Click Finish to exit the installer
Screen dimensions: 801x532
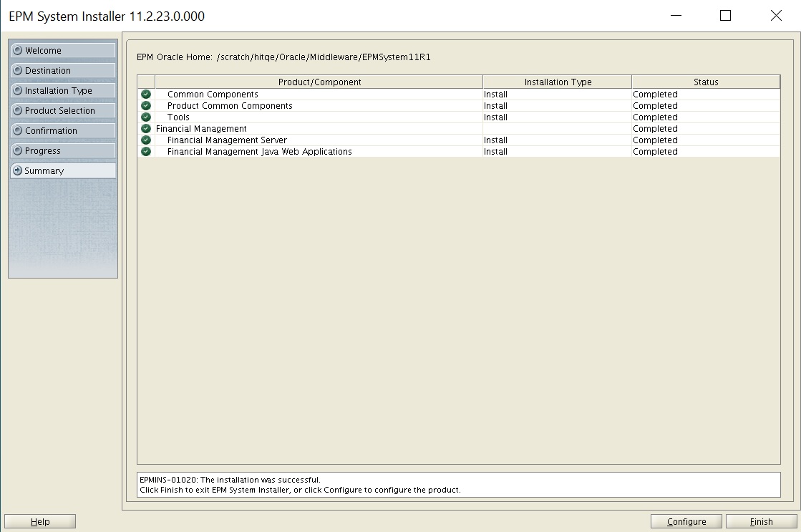(761, 521)
